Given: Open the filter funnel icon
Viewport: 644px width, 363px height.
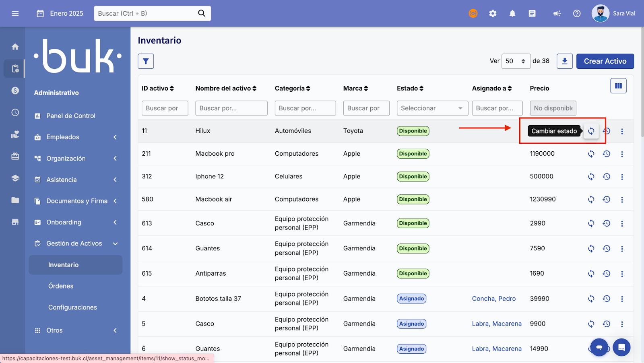Looking at the screenshot, I should 146,61.
